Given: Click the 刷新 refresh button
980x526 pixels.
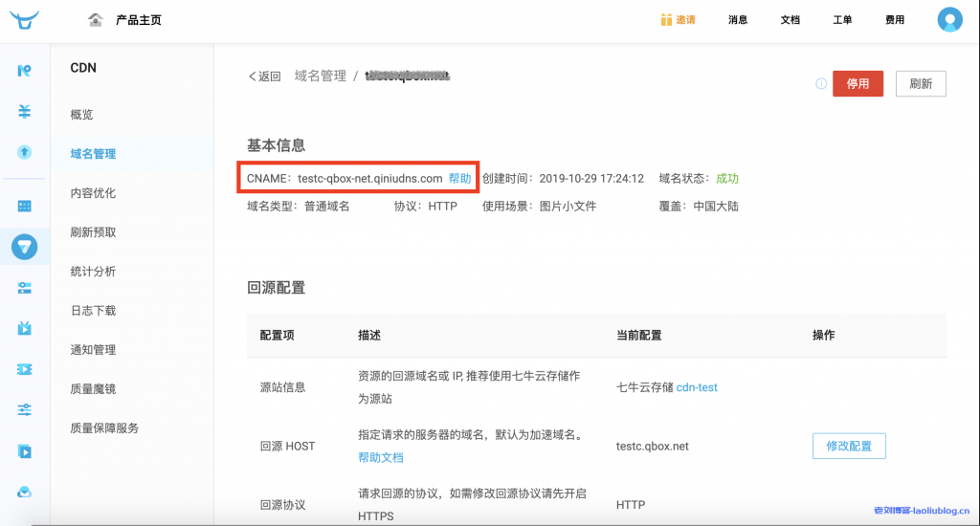Looking at the screenshot, I should (x=921, y=84).
